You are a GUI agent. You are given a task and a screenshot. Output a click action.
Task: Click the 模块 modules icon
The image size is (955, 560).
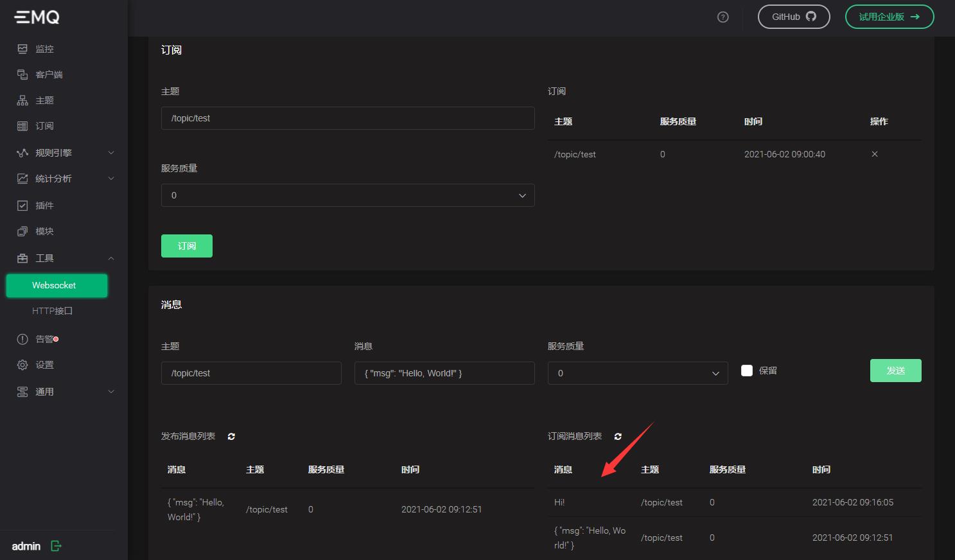click(x=22, y=231)
